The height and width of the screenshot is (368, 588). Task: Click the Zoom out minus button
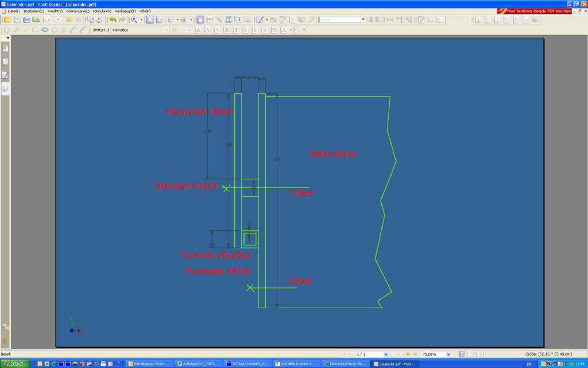click(171, 20)
